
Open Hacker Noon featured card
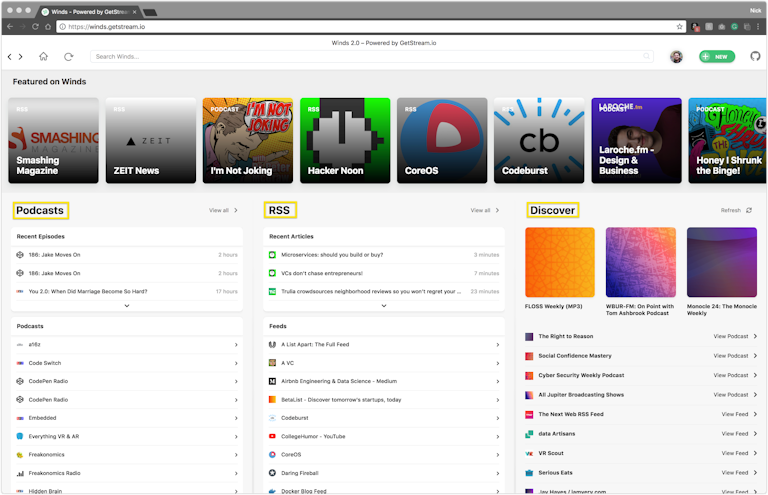(345, 141)
